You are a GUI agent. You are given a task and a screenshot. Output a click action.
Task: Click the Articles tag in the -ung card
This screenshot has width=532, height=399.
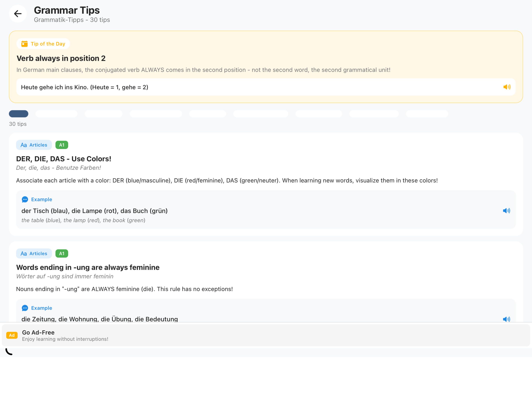click(34, 253)
